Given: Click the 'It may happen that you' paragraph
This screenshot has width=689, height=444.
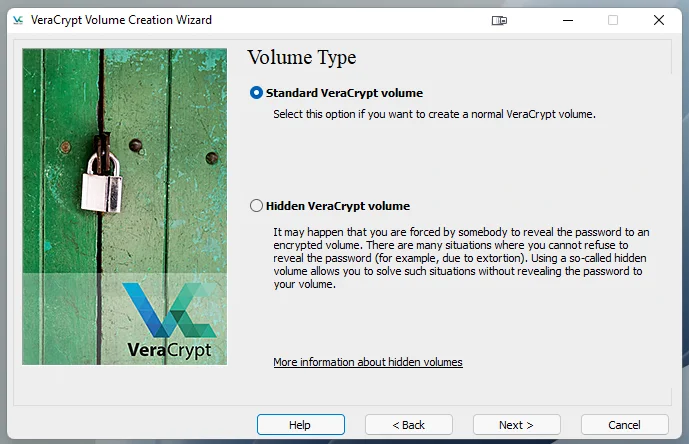Looking at the screenshot, I should [461, 258].
